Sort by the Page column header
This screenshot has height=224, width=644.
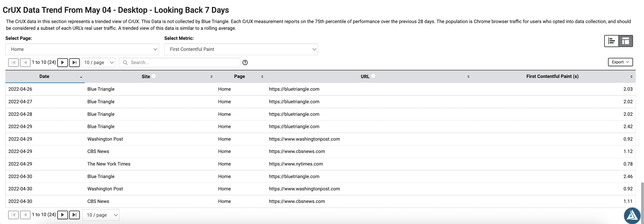coord(239,76)
